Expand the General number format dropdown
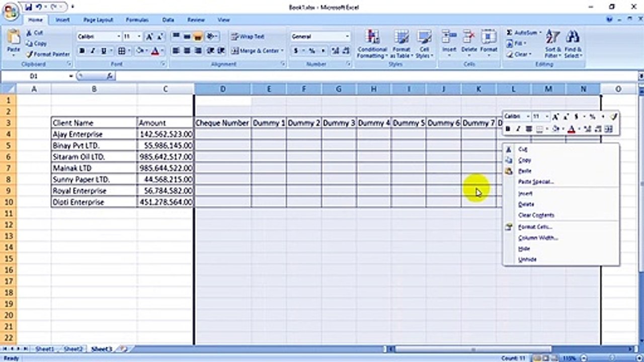Screen dimensions: 644x362 point(347,37)
